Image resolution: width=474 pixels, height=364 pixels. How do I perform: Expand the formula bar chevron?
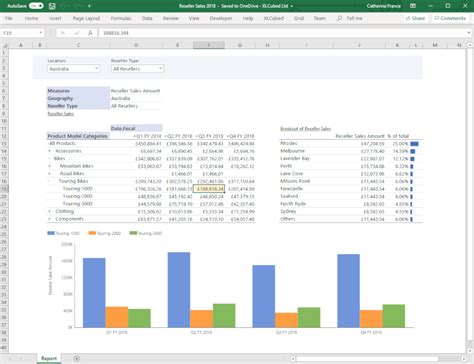click(x=469, y=33)
